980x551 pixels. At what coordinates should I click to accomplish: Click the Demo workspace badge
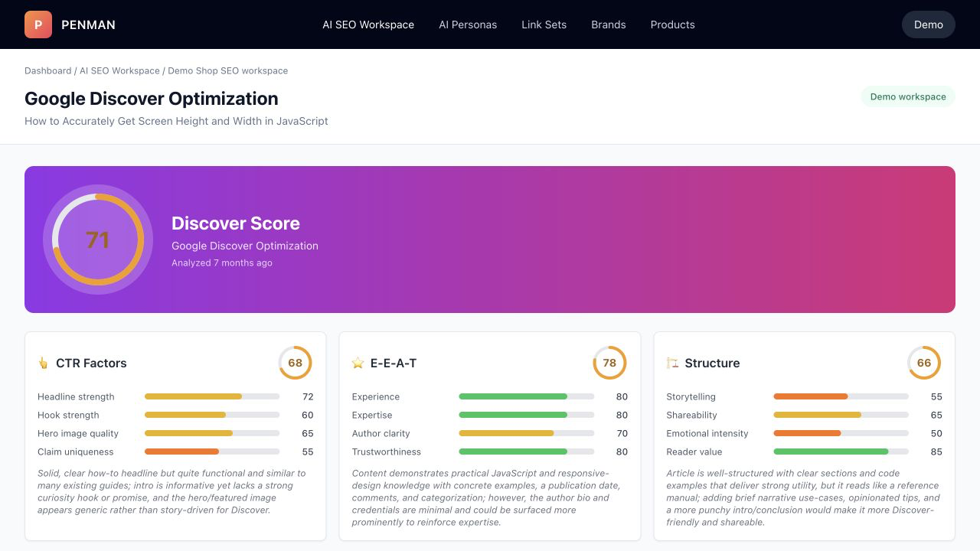pyautogui.click(x=908, y=96)
